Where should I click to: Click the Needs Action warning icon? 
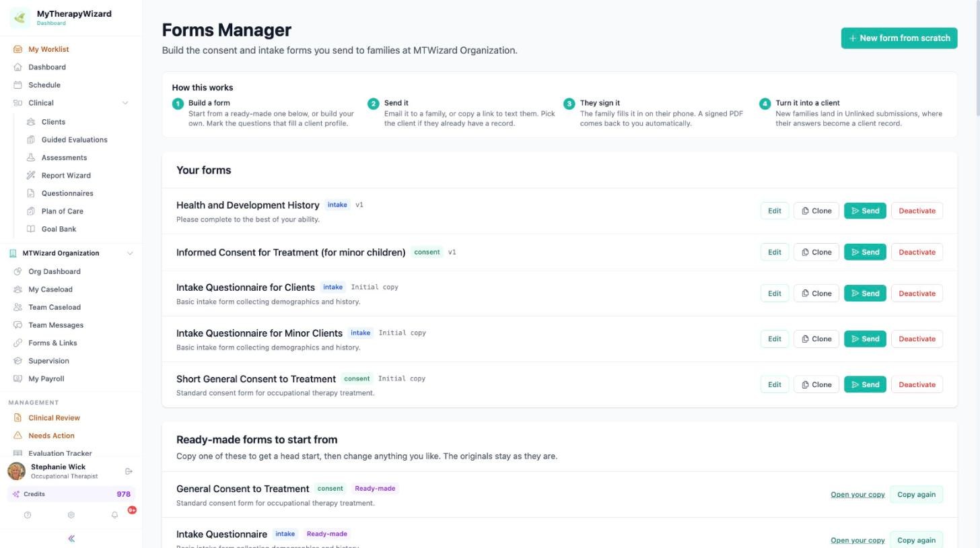click(x=18, y=436)
